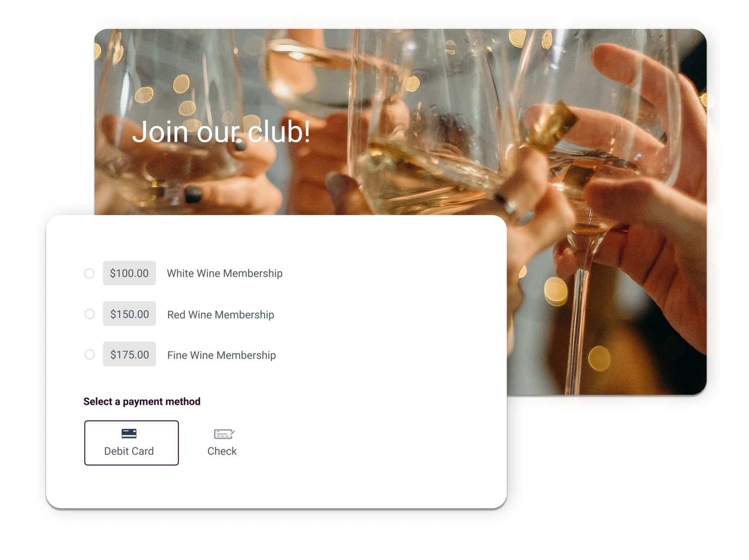The width and height of the screenshot is (749, 560).
Task: Click the "Fine Wine Membership" label text
Action: coord(221,355)
